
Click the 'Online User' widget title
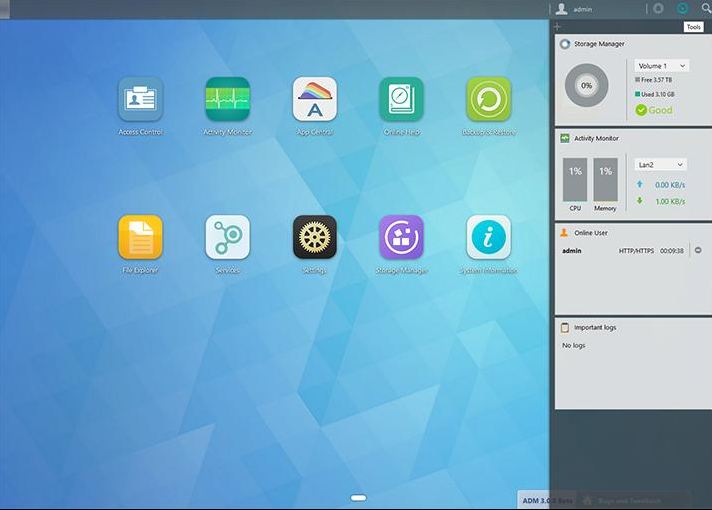(x=591, y=233)
